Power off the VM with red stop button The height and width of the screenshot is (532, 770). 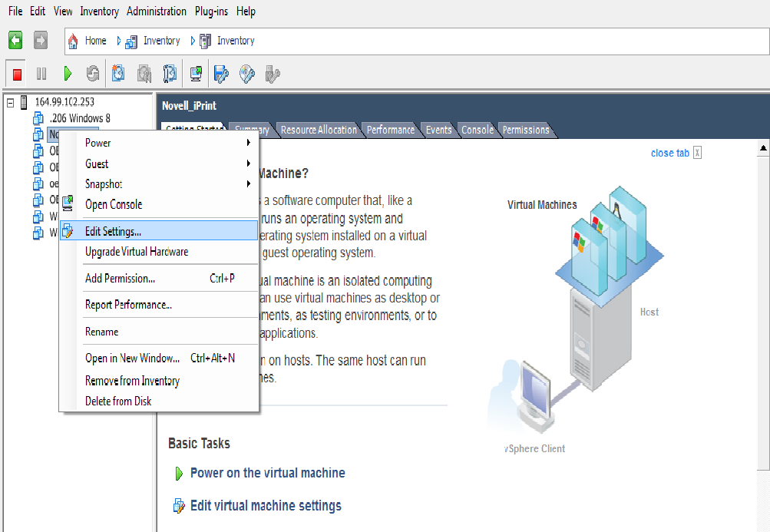tap(17, 74)
